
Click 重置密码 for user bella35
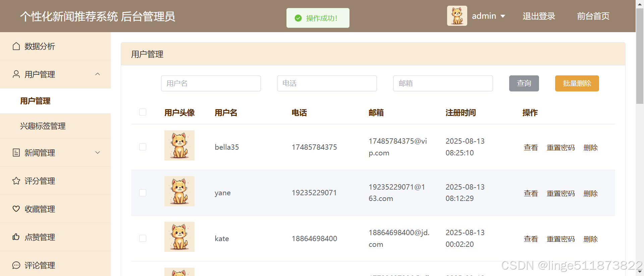click(560, 147)
